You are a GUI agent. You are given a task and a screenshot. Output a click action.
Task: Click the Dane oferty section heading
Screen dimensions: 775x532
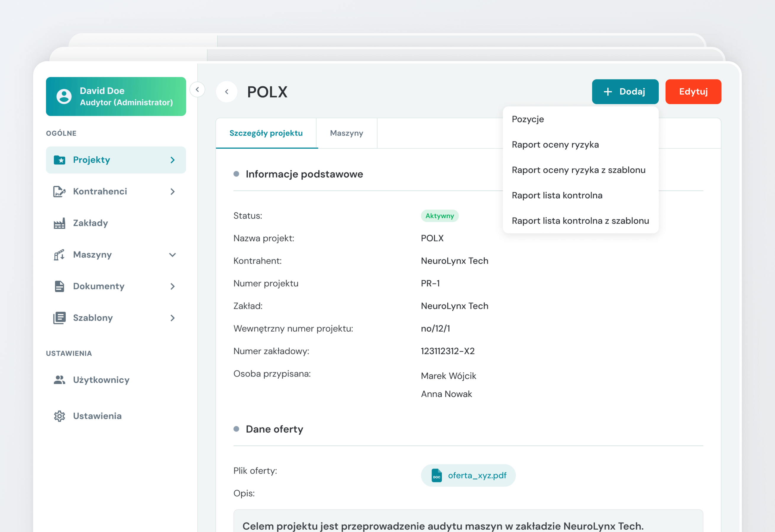click(x=274, y=429)
